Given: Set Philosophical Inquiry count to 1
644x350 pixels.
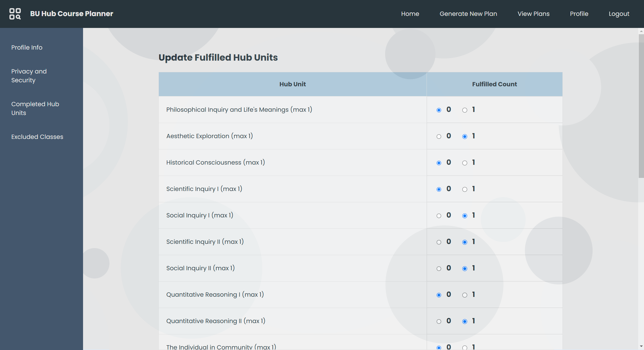Looking at the screenshot, I should (x=465, y=110).
